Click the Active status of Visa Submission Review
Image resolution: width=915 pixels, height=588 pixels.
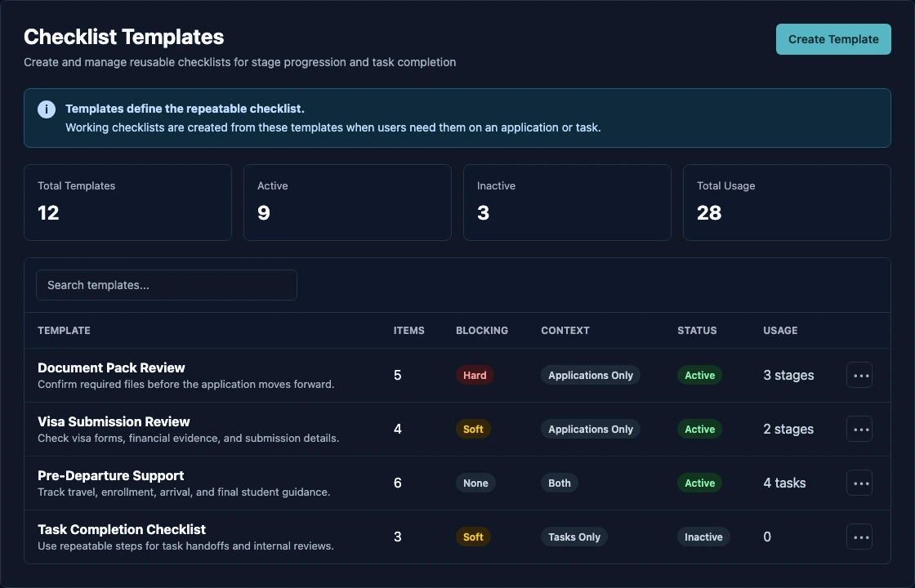pyautogui.click(x=699, y=429)
